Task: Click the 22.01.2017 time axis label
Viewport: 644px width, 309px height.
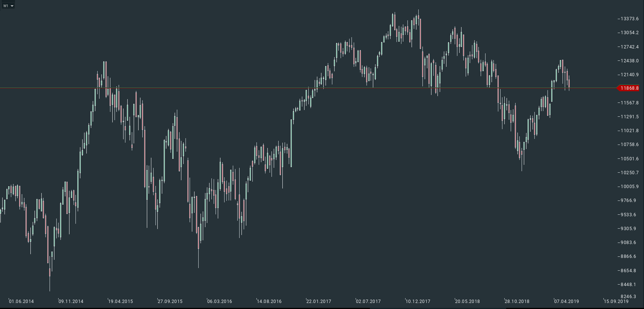Action: click(318, 301)
